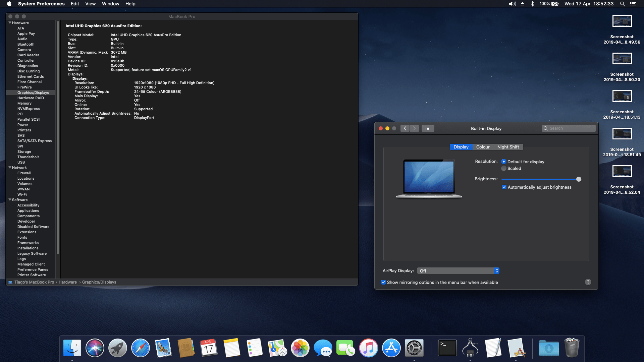The width and height of the screenshot is (644, 362).
Task: Open Spotlight search in the menu bar
Action: (x=622, y=4)
